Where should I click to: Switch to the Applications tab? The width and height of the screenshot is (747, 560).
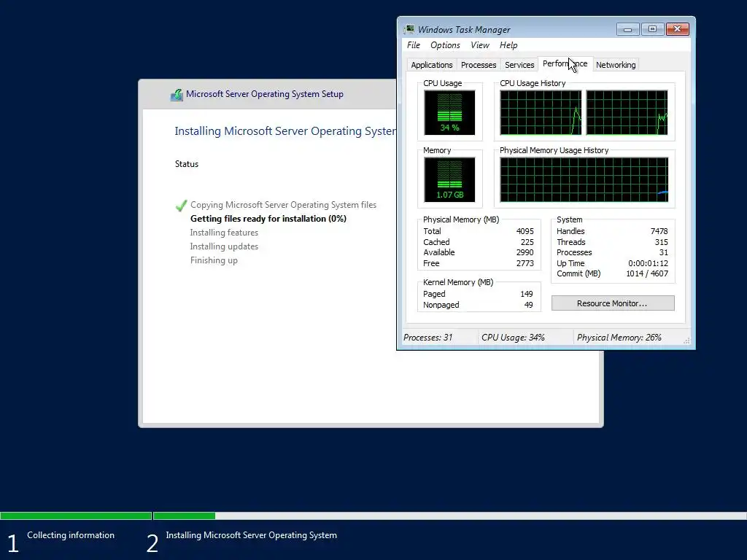[432, 65]
